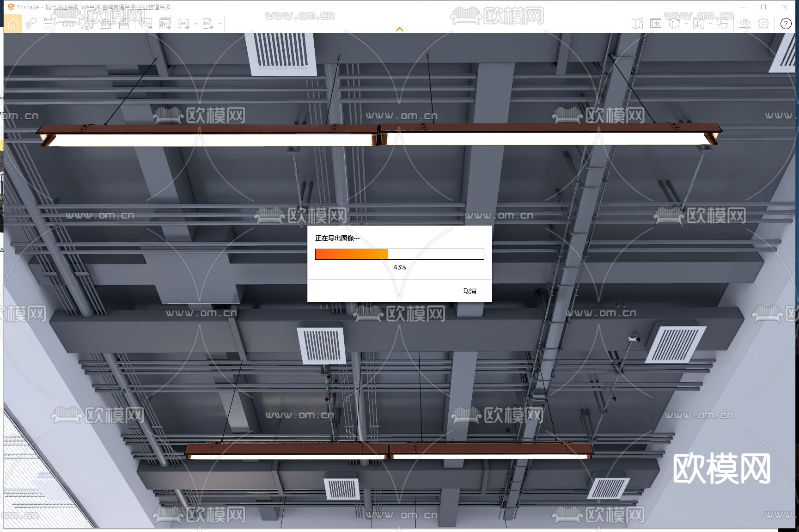Click the batch rendering export icon

tap(165, 24)
